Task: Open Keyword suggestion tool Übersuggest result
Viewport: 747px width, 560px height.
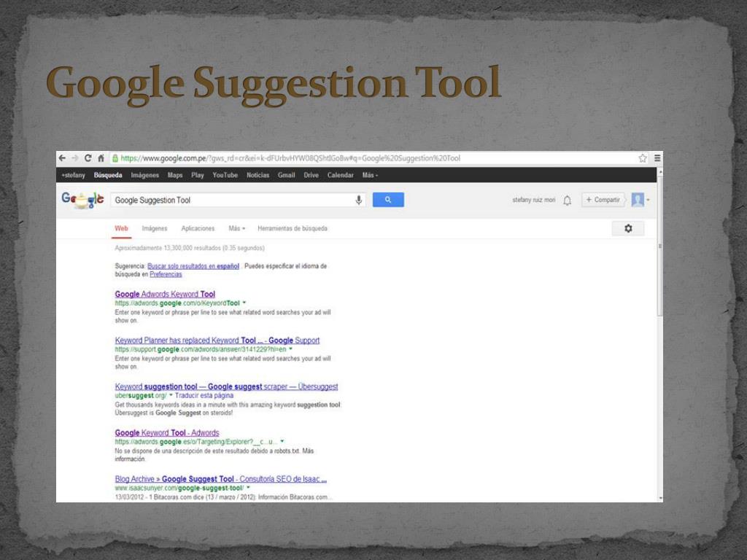Action: click(x=226, y=386)
